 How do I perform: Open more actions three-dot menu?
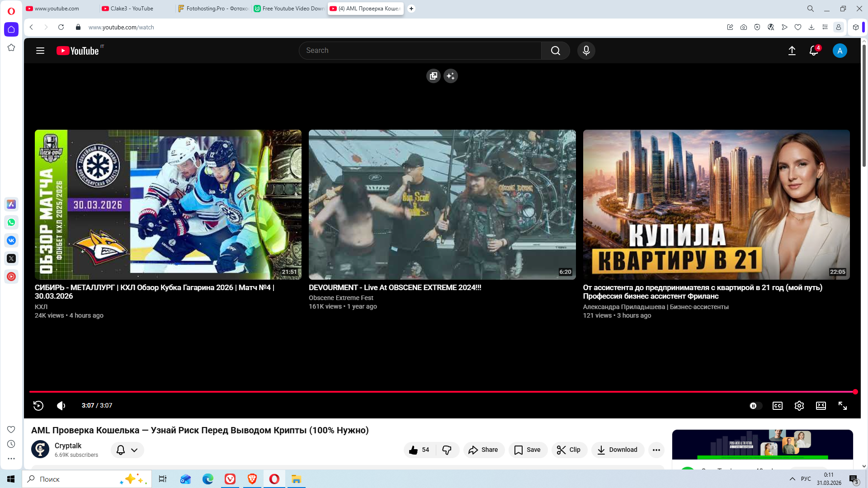click(x=656, y=450)
